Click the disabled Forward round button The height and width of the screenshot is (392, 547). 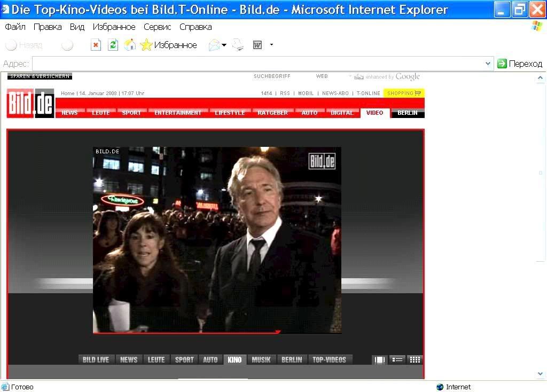pyautogui.click(x=67, y=45)
